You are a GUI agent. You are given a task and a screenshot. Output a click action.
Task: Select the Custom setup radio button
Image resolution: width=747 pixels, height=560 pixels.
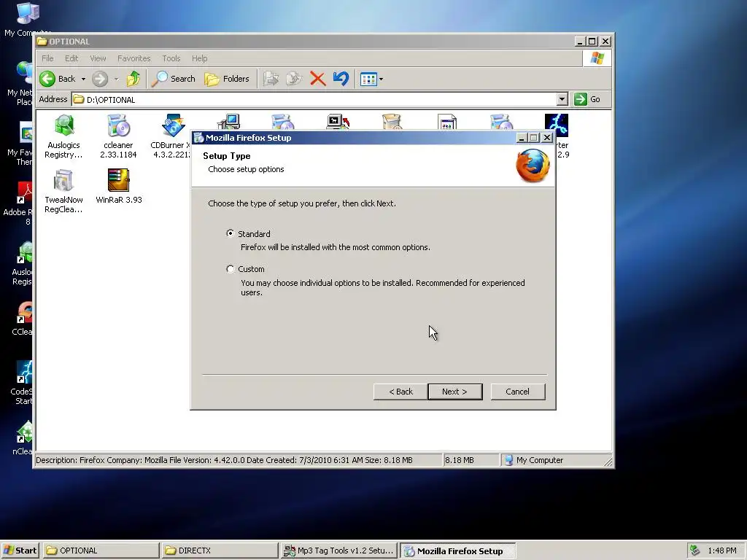click(x=230, y=269)
